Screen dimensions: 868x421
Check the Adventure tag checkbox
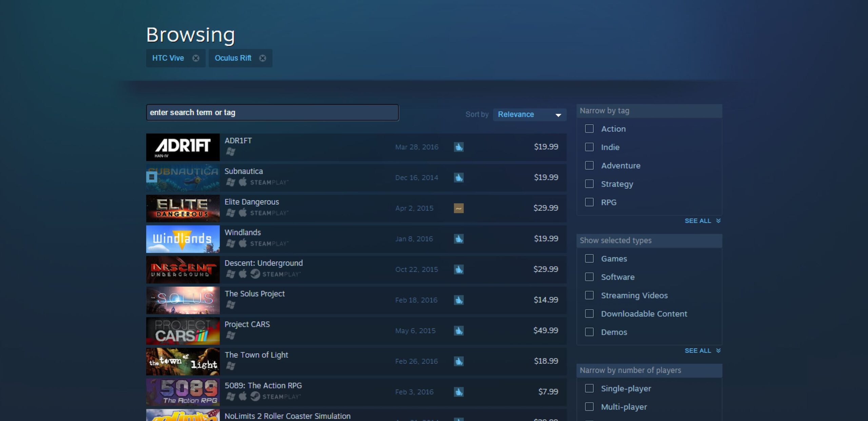589,165
